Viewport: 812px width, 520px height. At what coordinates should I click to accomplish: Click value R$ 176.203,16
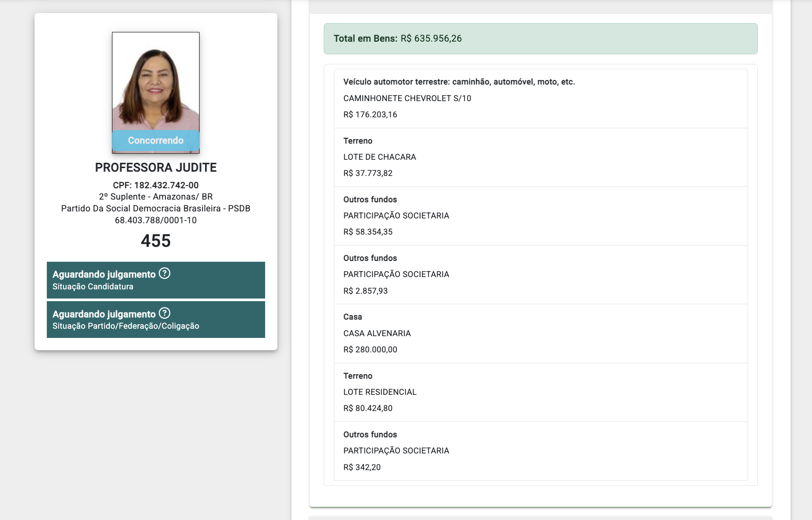point(370,115)
